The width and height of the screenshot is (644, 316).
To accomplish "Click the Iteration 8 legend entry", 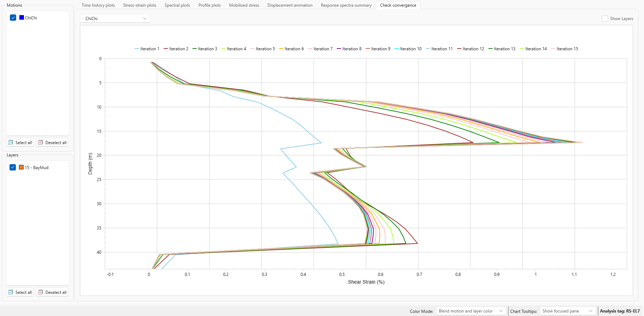I will pos(349,49).
